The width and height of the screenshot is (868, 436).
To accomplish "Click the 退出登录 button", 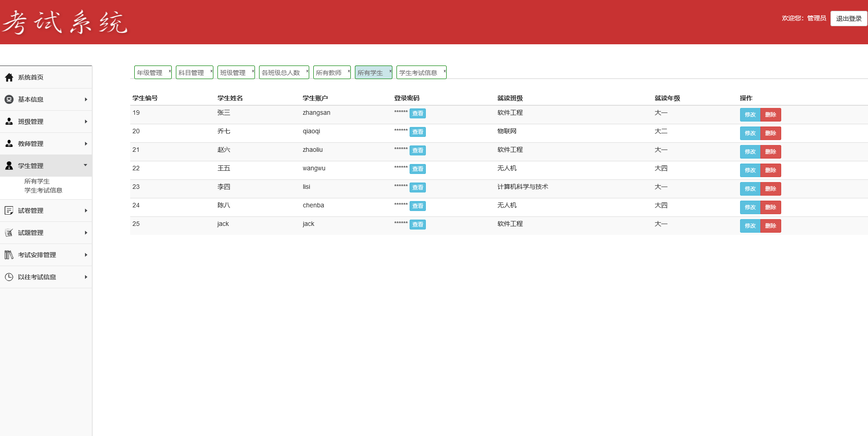I will [849, 19].
